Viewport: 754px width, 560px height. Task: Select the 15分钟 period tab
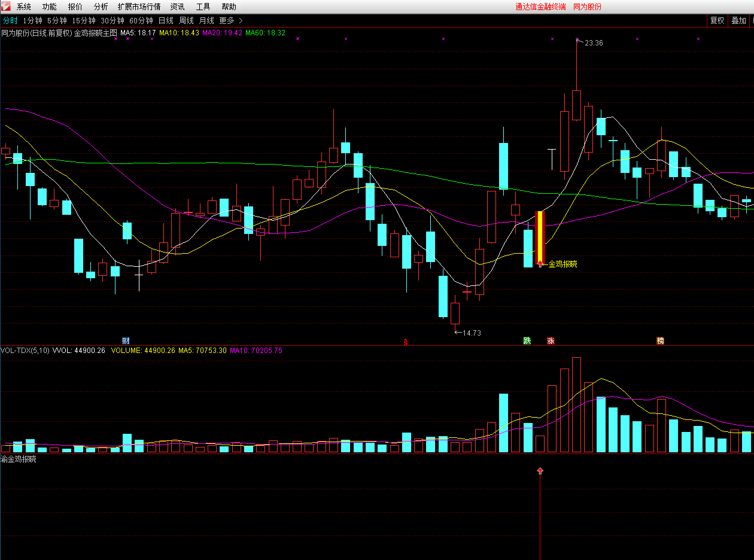[84, 20]
